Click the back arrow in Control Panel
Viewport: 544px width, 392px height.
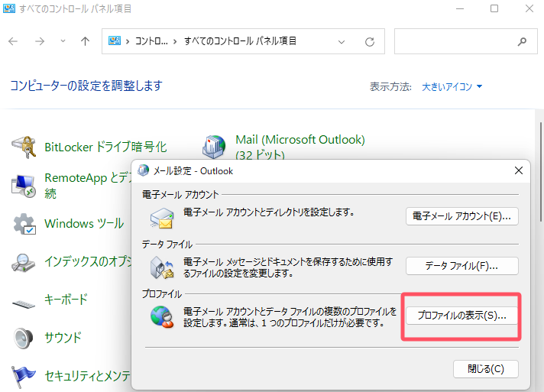13,41
